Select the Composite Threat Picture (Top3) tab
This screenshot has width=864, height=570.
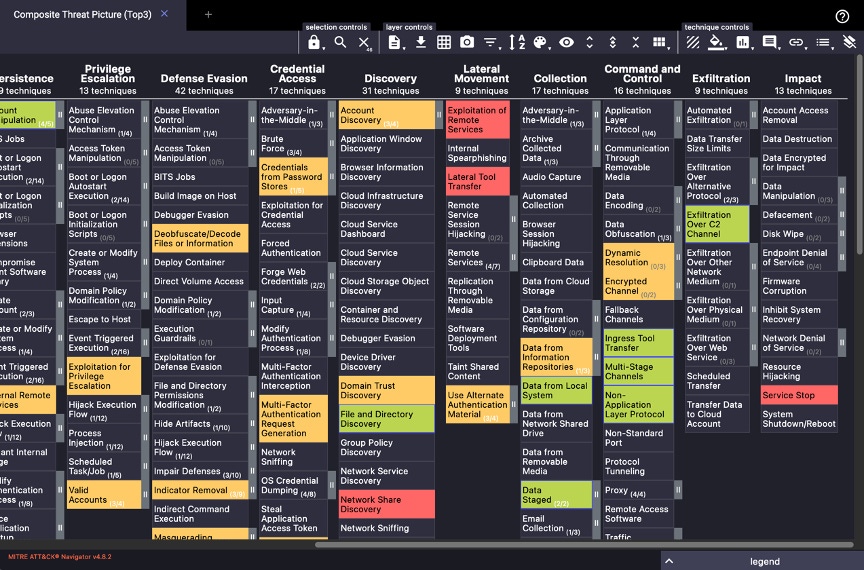(83, 14)
